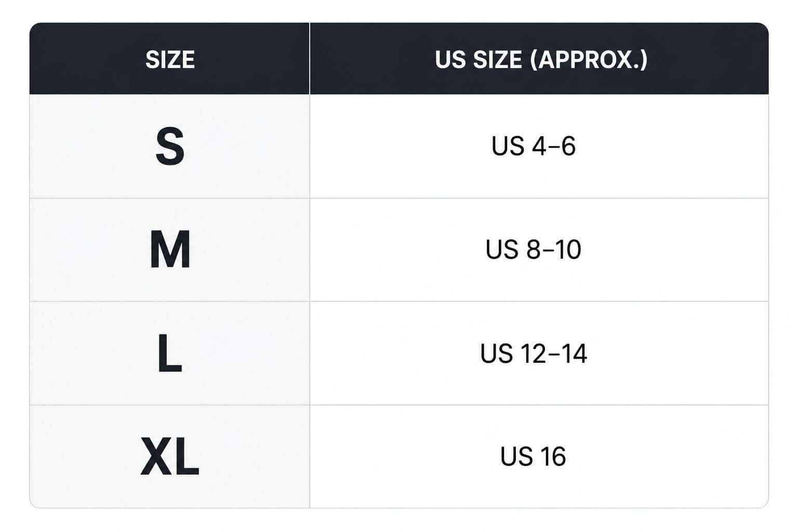Click the border line between M and L rows

pos(399,301)
